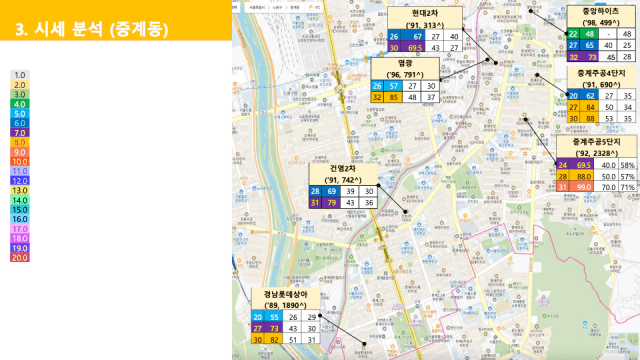Screen dimensions: 640x360
Task: Click the 88 cell in 중계주공4단지 table
Action: pos(589,118)
